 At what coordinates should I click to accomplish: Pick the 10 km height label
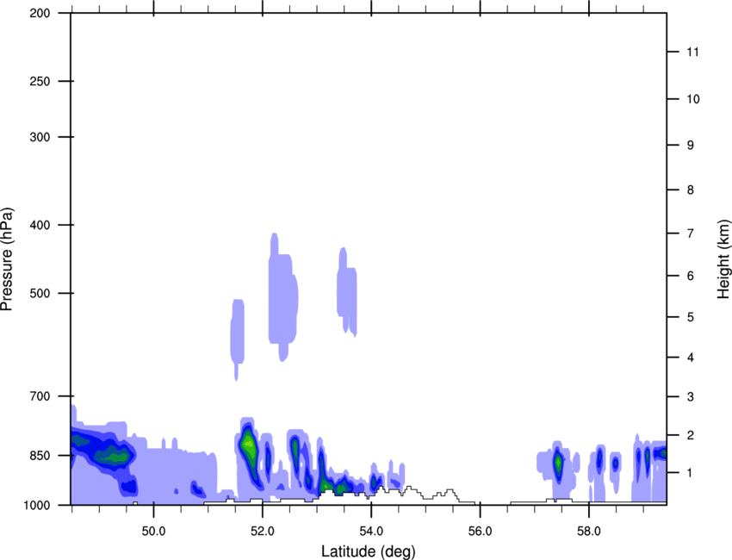point(692,99)
